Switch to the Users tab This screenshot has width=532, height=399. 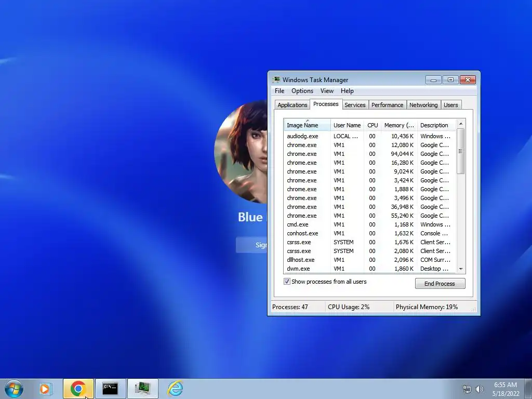(451, 105)
